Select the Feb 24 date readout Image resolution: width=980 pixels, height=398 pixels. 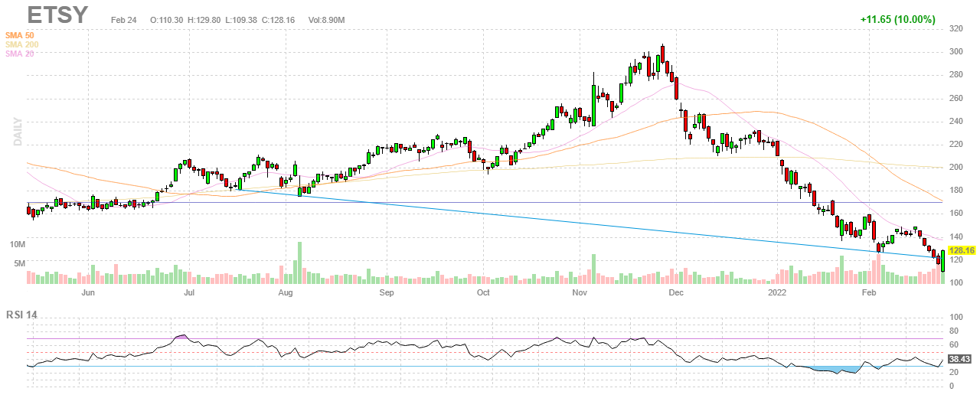coord(123,18)
